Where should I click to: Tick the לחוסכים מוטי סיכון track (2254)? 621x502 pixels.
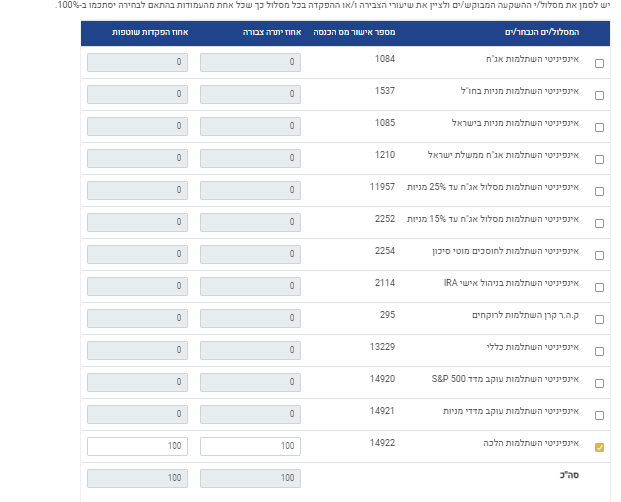[599, 256]
